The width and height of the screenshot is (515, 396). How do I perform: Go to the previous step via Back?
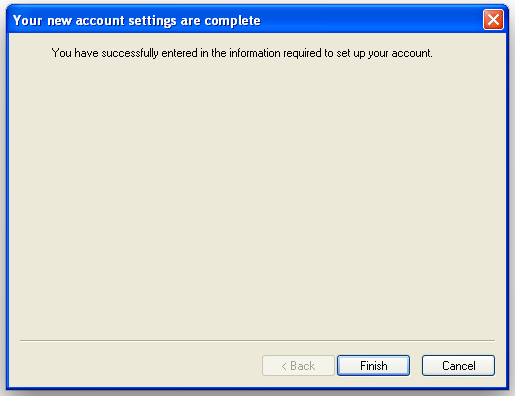point(298,365)
